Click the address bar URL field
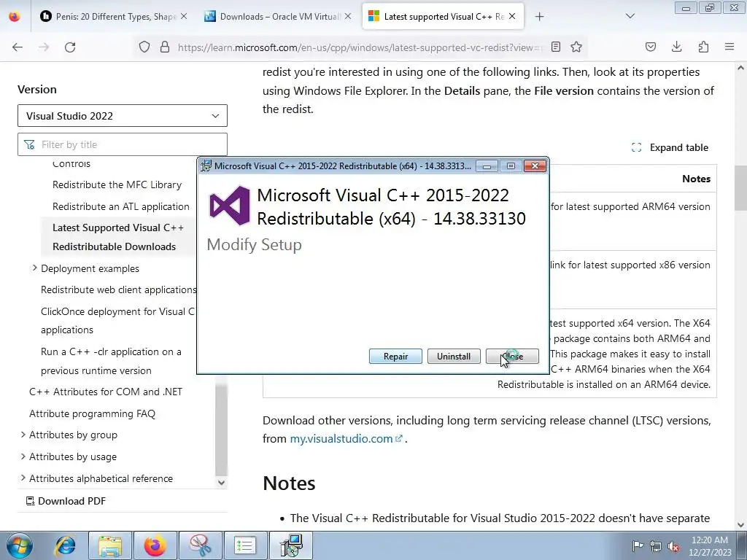The height and width of the screenshot is (560, 747). [x=360, y=47]
